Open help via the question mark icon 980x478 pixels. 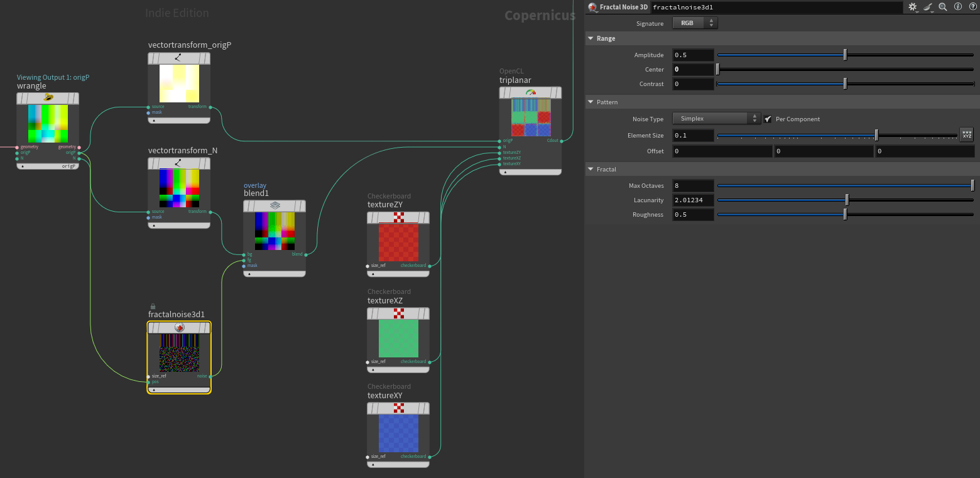click(x=972, y=7)
